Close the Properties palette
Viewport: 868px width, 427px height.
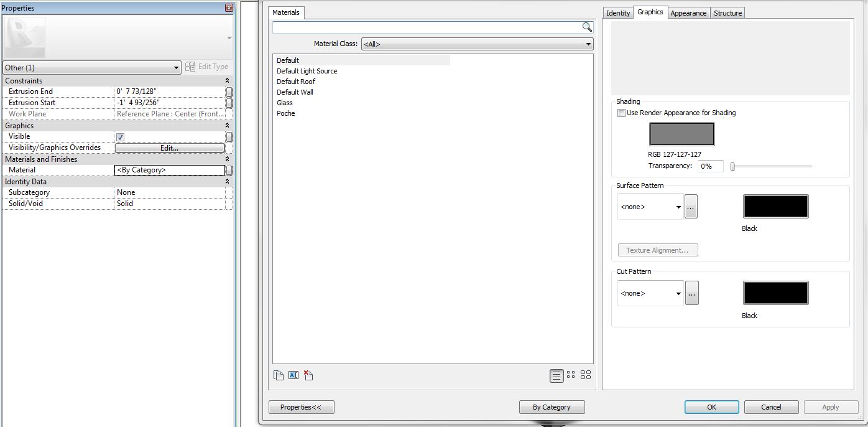[x=229, y=8]
